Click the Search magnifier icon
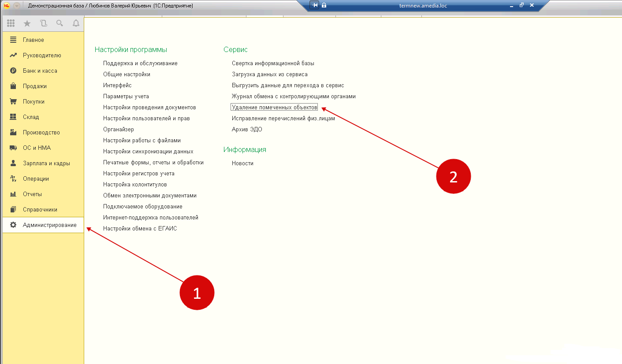This screenshot has width=622, height=364. coord(60,23)
